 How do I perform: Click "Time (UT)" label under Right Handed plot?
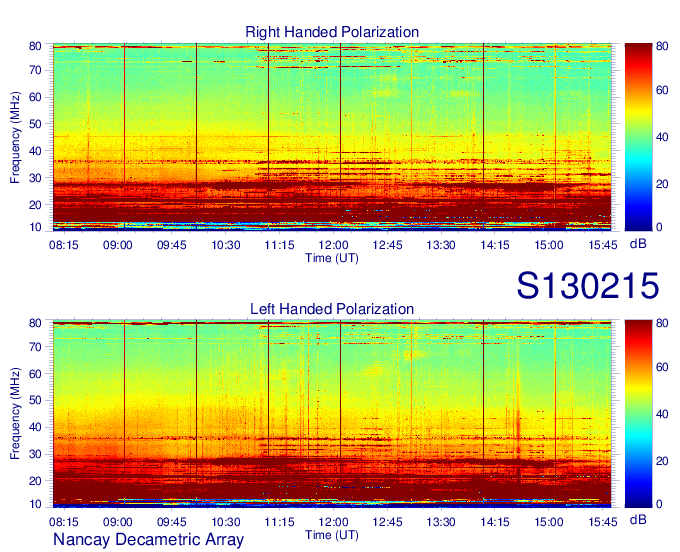coord(332,258)
